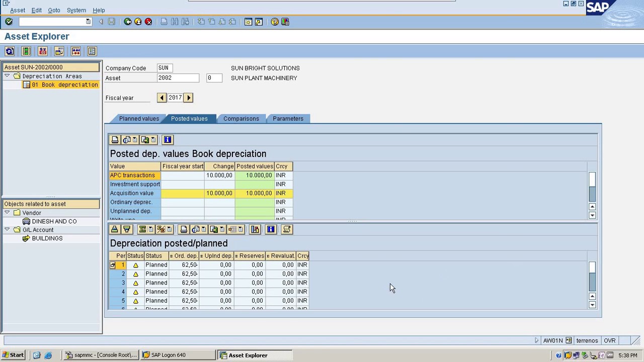Click the legend list icon in application toolbar
This screenshot has height=362, width=644.
pos(92,51)
